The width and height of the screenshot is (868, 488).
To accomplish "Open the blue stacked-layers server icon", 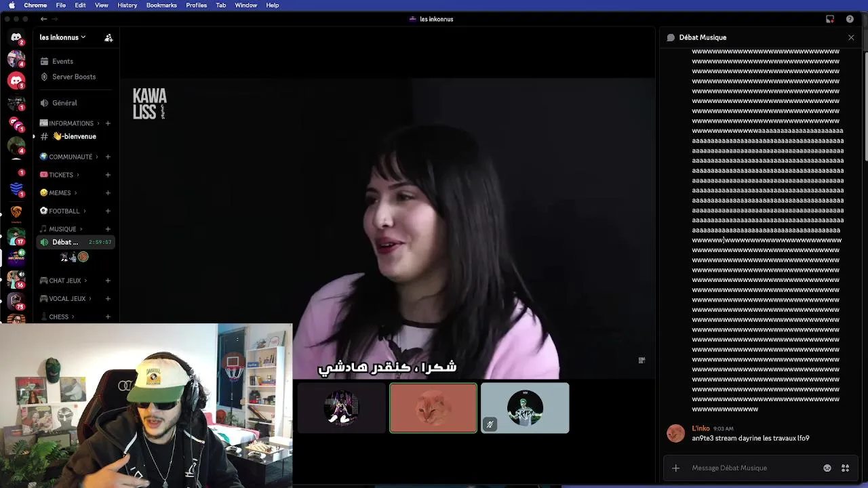I will coord(16,189).
